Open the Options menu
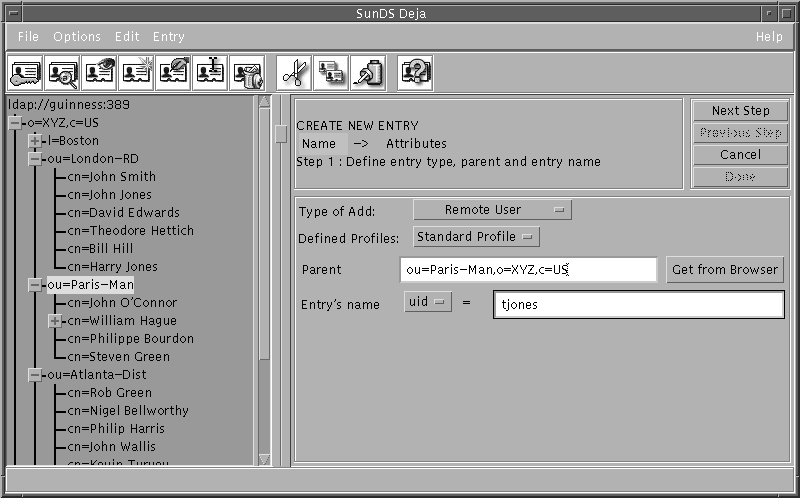The height and width of the screenshot is (498, 800). (77, 37)
